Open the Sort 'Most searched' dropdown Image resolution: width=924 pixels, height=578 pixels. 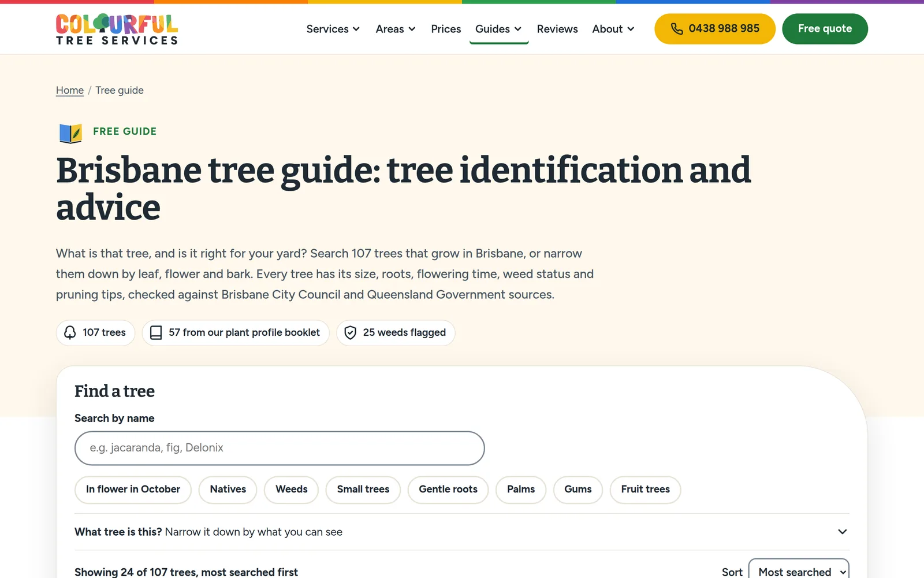point(799,571)
